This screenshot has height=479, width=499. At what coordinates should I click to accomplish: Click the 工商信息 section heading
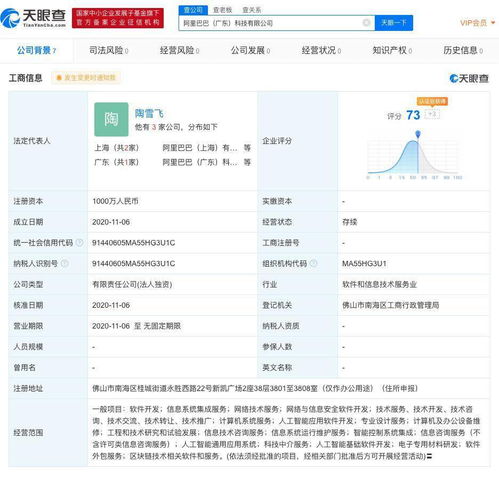click(26, 78)
